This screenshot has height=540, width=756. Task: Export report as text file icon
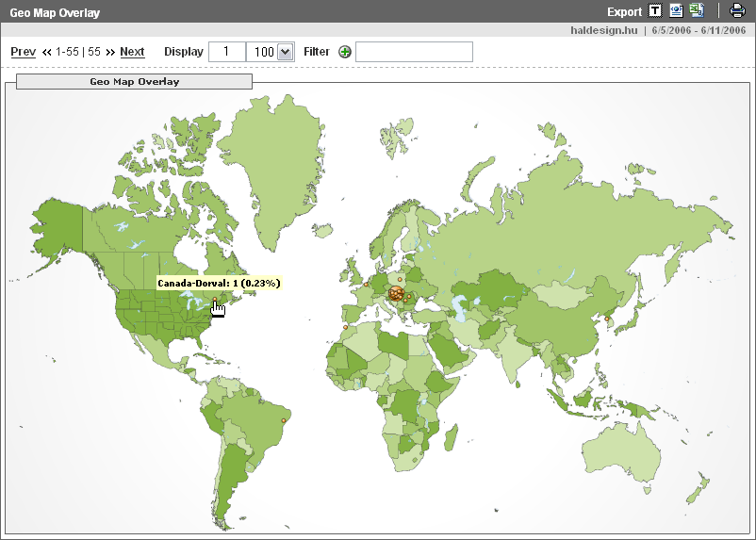point(655,11)
